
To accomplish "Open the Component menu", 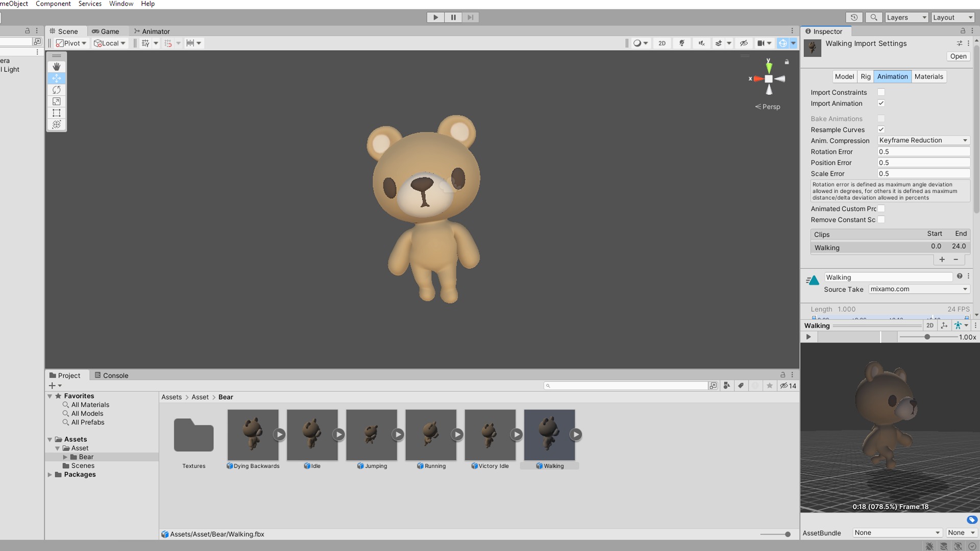I will (53, 4).
